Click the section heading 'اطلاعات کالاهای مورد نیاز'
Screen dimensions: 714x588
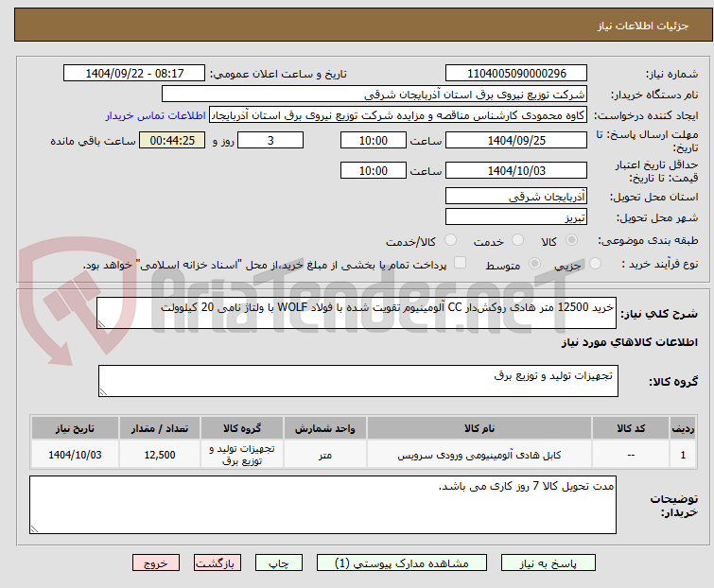629,342
